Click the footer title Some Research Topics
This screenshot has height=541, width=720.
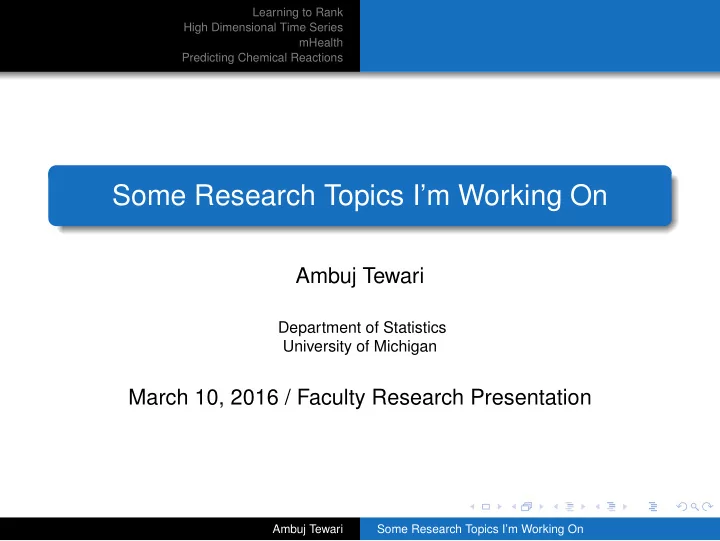coord(480,529)
